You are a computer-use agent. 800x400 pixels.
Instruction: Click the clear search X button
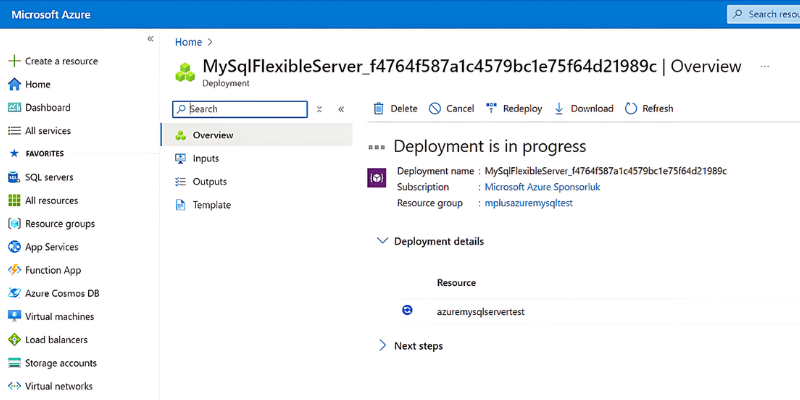319,109
